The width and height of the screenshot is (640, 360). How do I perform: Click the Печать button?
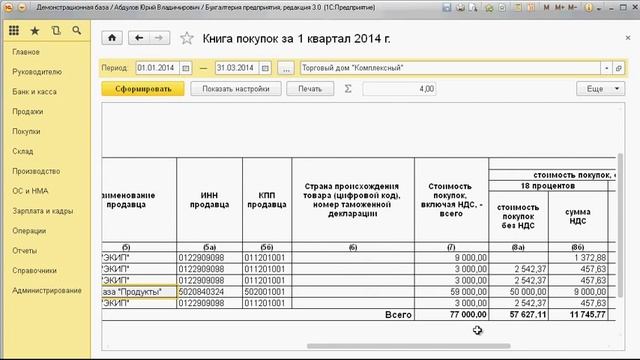310,89
